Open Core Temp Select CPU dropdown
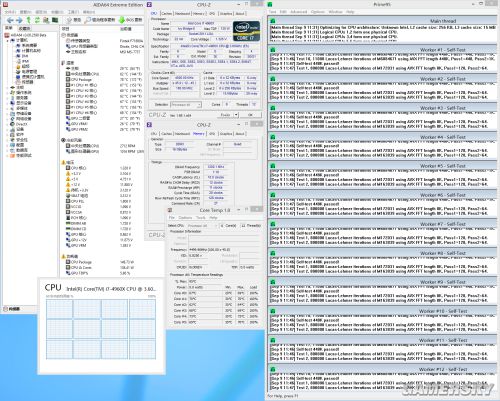This screenshot has height=401, width=500. click(x=202, y=226)
